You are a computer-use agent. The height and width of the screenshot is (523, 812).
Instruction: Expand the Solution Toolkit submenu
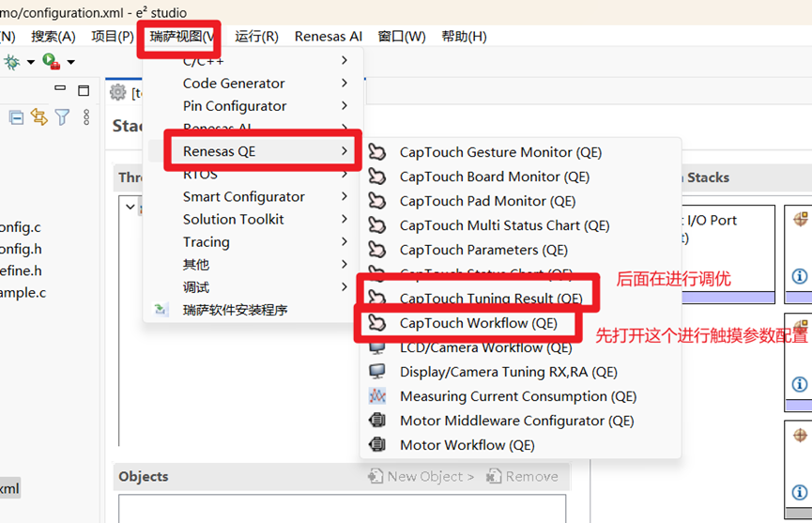click(253, 220)
